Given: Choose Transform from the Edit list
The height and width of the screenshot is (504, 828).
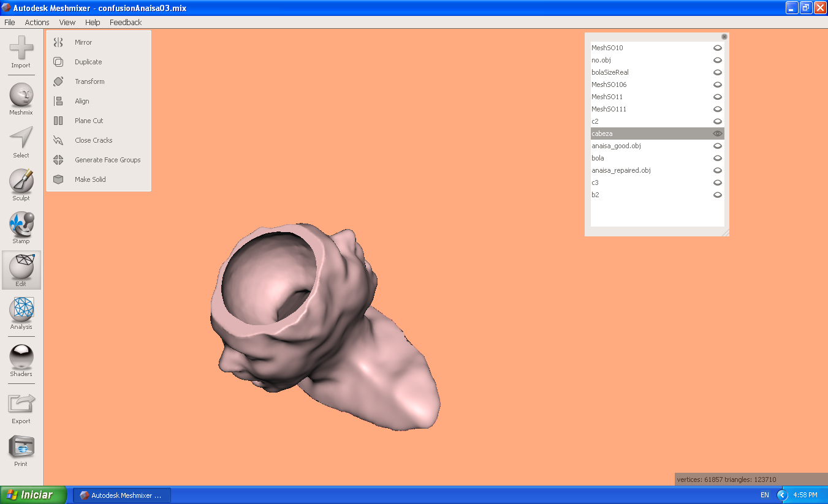Looking at the screenshot, I should [89, 81].
